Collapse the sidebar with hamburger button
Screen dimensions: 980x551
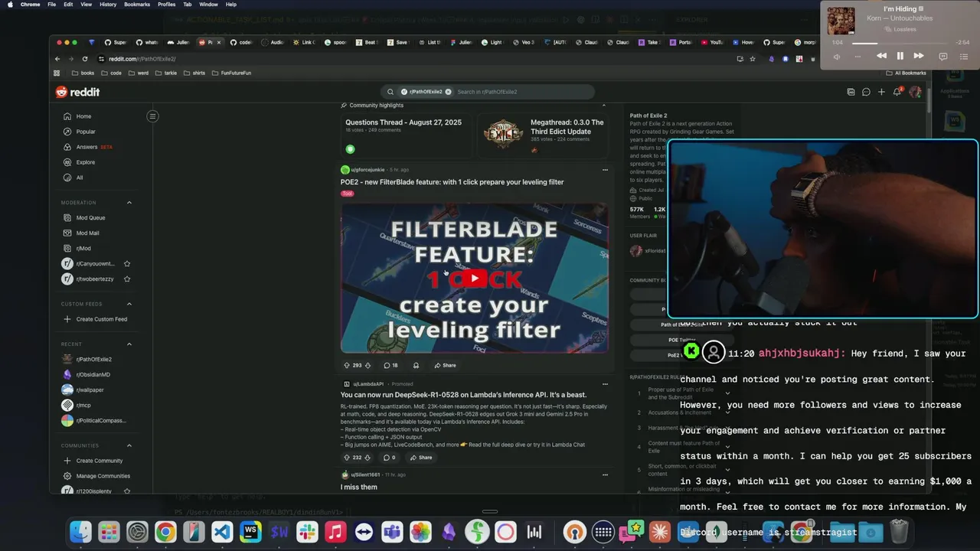152,116
